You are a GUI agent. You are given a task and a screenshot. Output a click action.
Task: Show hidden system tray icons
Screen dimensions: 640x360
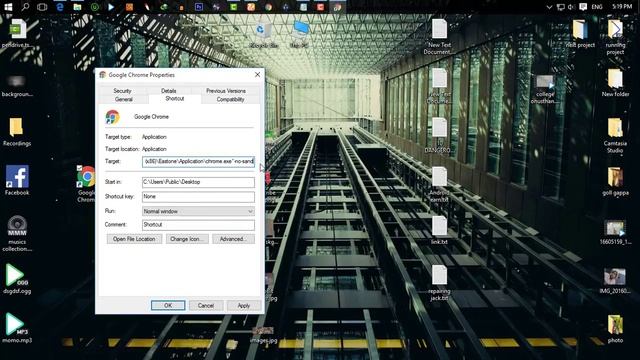tap(549, 7)
